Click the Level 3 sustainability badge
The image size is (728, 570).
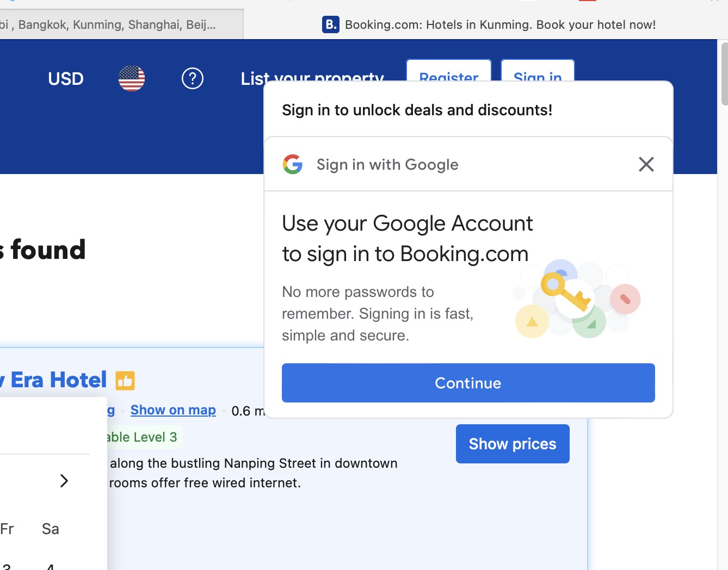point(141,437)
